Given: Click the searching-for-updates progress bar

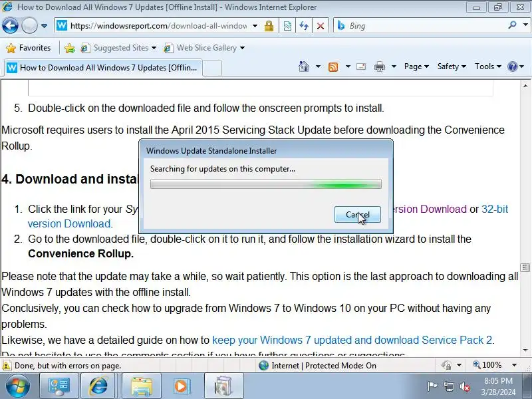Looking at the screenshot, I should (266, 184).
